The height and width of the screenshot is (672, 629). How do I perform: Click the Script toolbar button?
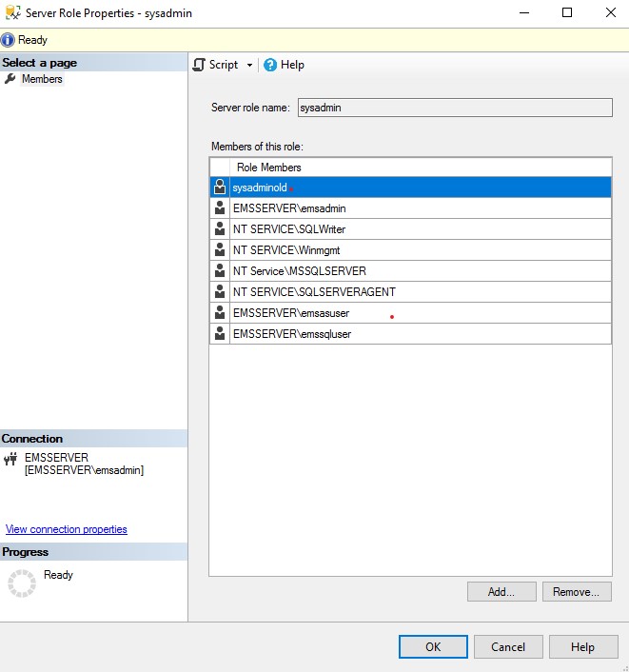pyautogui.click(x=215, y=65)
